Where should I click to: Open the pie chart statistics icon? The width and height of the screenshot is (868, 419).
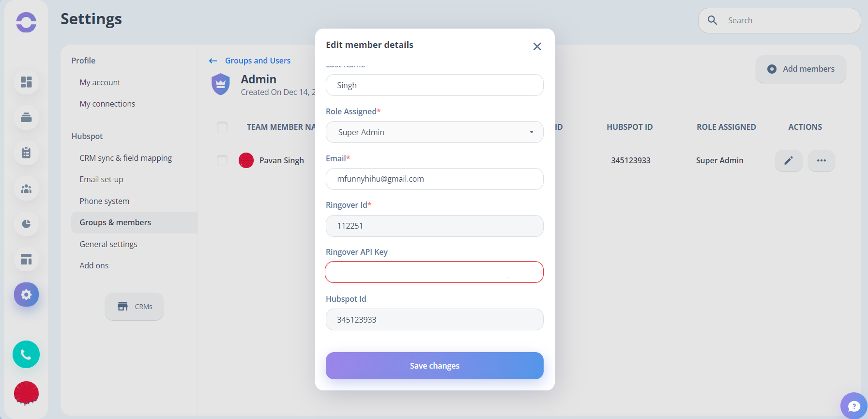click(26, 224)
